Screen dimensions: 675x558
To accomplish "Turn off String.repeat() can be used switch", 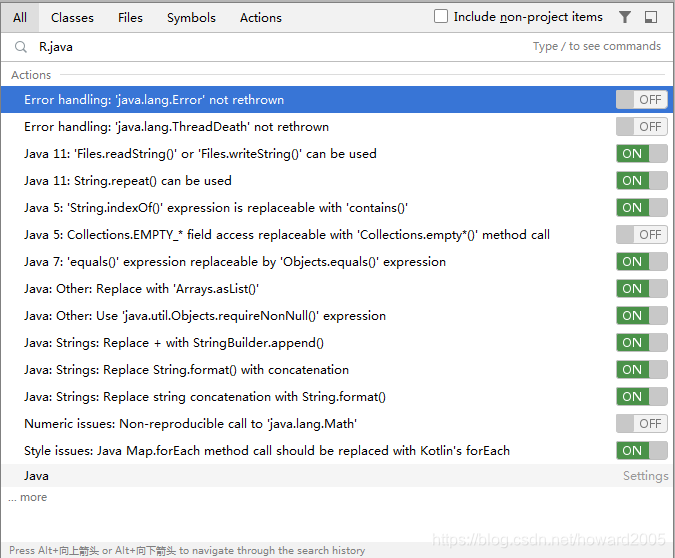I will [x=641, y=180].
